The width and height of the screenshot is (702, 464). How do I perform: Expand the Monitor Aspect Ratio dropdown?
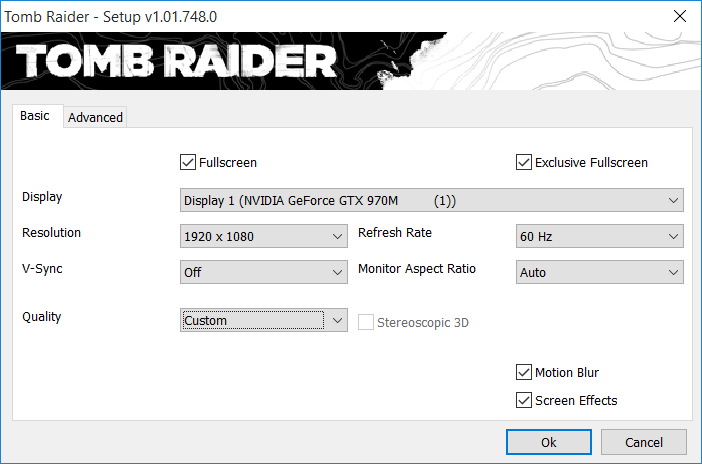click(x=599, y=272)
